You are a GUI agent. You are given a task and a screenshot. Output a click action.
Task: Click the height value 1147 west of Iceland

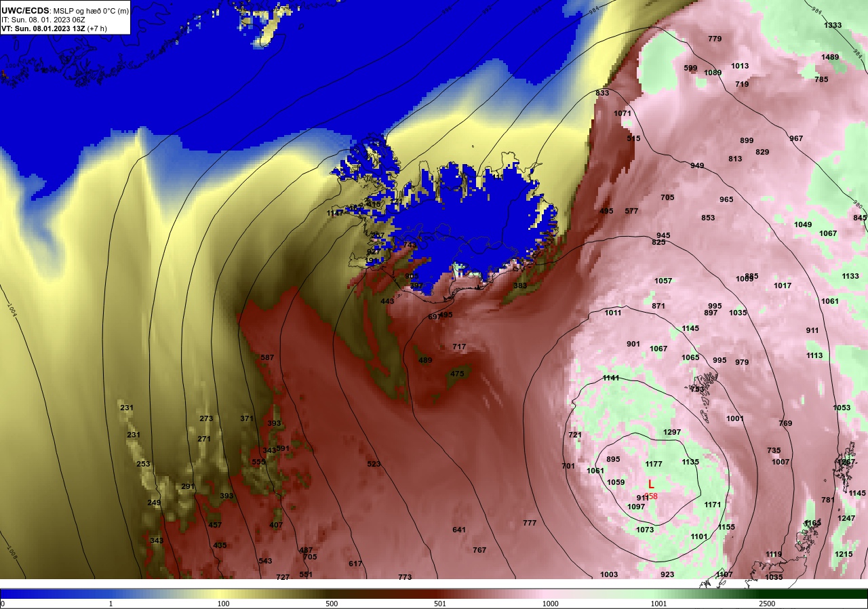335,213
